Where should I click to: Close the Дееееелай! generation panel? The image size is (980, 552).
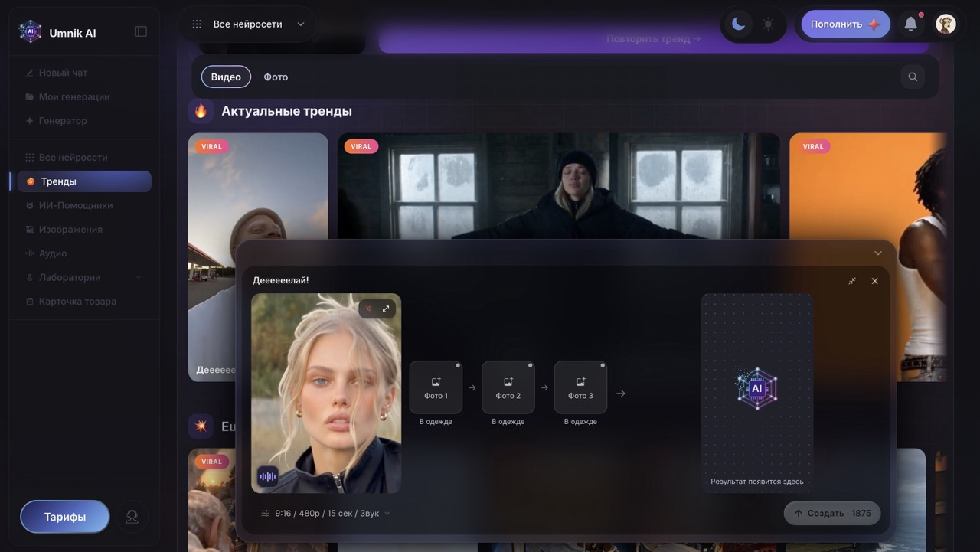(875, 281)
